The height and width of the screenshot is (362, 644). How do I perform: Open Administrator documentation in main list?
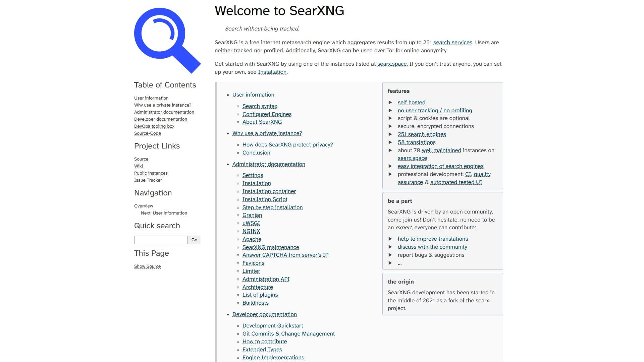coord(269,164)
